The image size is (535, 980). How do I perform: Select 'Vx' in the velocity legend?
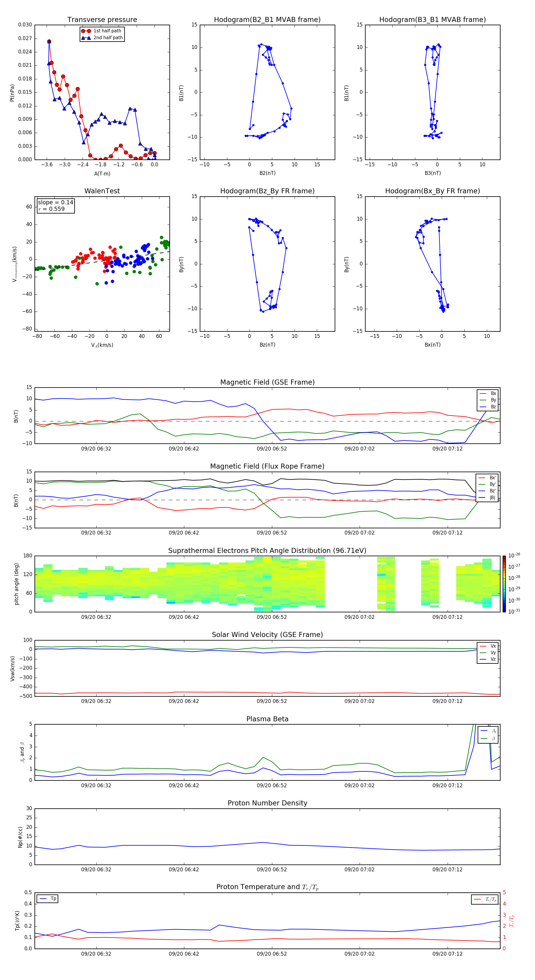click(488, 646)
